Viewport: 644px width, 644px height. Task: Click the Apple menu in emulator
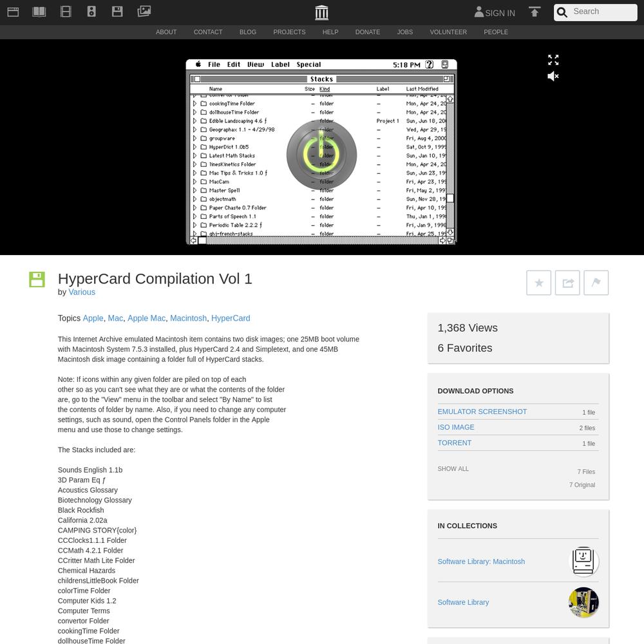[198, 64]
